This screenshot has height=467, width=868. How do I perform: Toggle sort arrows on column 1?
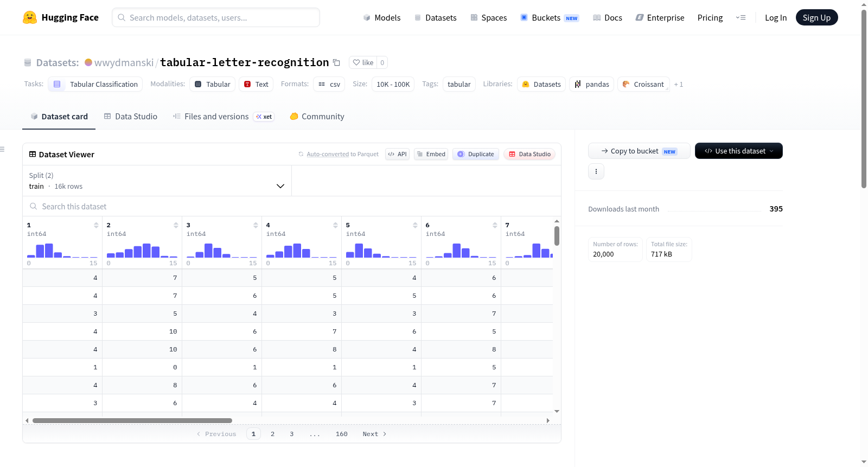(96, 225)
